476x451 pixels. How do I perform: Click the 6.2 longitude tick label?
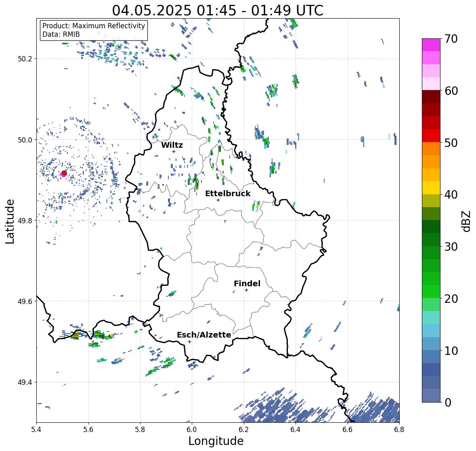click(x=244, y=429)
